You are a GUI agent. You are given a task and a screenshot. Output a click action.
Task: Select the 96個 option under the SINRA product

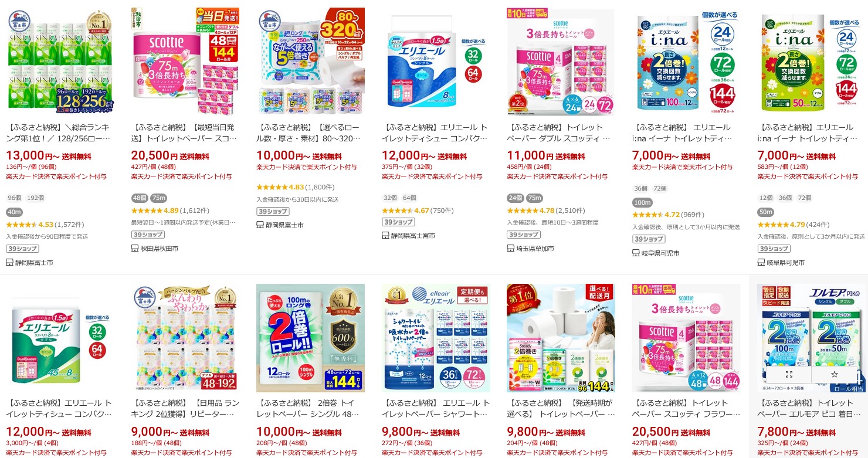14,198
